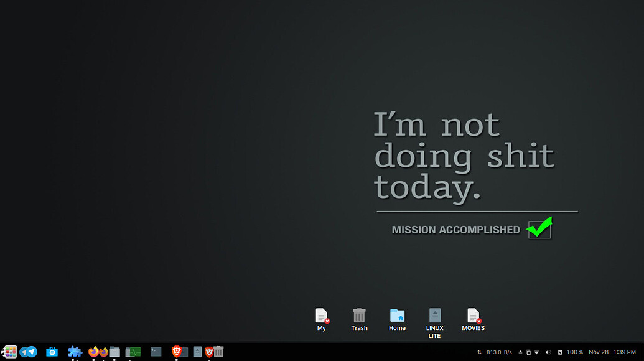
Task: Open Firefox from the taskbar
Action: (x=97, y=352)
